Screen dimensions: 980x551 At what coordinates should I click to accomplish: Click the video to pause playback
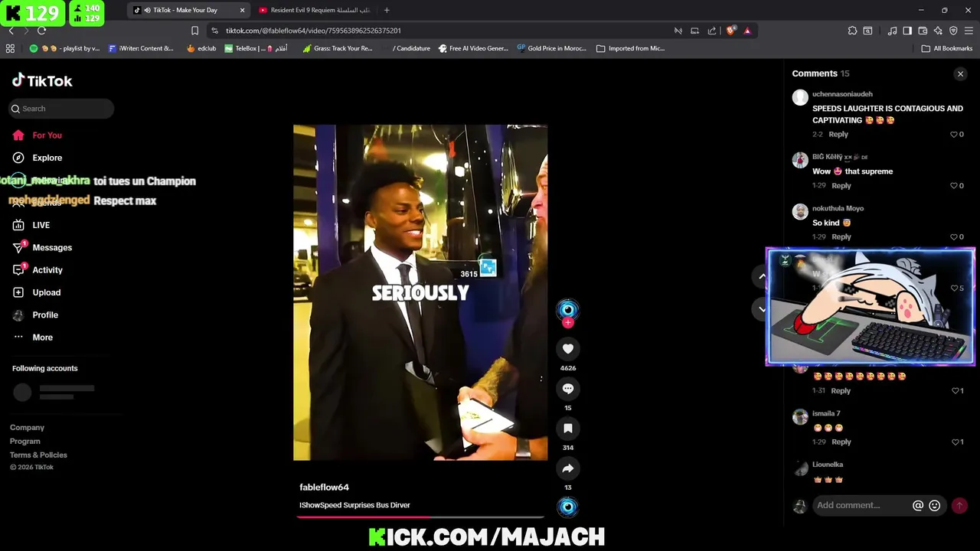420,292
